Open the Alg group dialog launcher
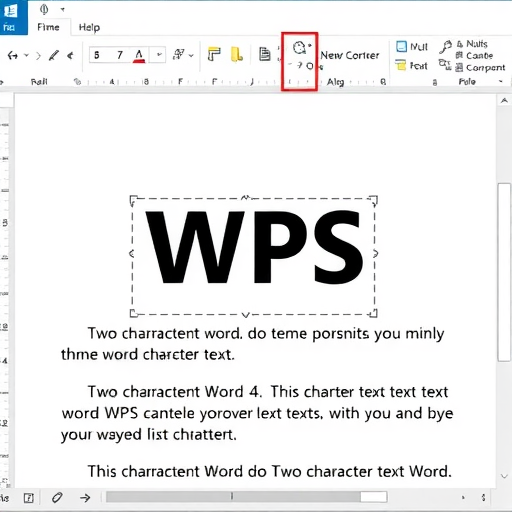 [383, 81]
